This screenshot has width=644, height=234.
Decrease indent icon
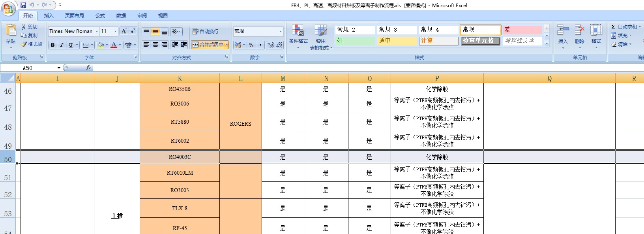click(x=175, y=45)
